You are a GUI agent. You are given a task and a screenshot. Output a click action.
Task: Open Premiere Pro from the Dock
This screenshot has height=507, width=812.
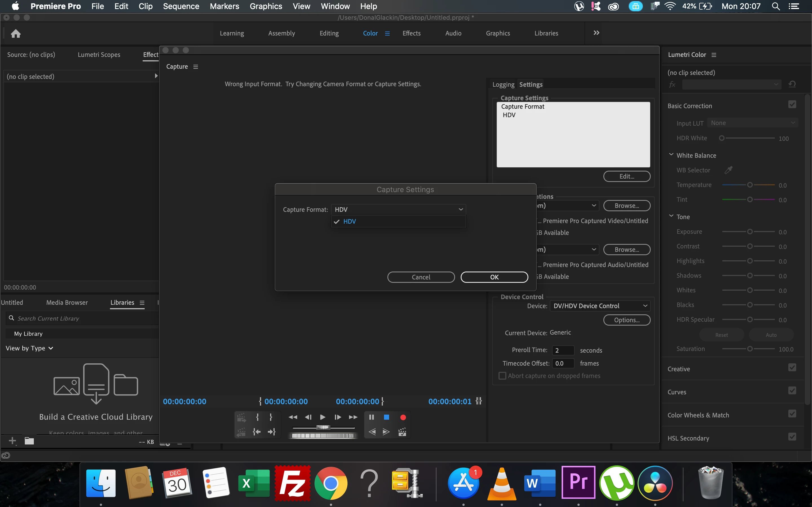[578, 482]
